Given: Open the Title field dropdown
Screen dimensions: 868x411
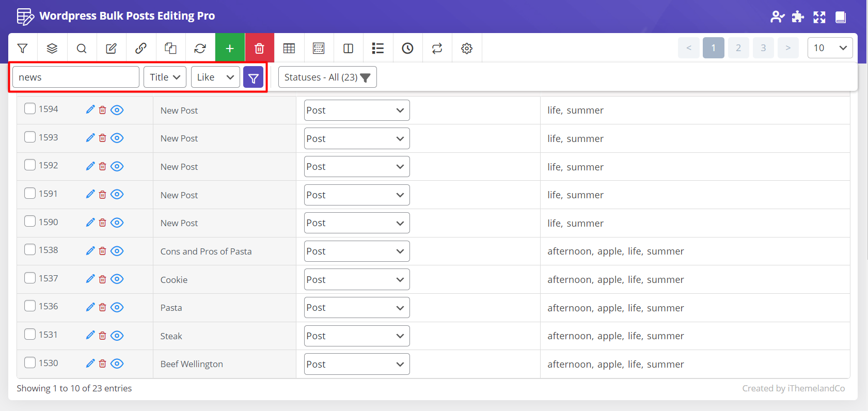Looking at the screenshot, I should coord(165,77).
